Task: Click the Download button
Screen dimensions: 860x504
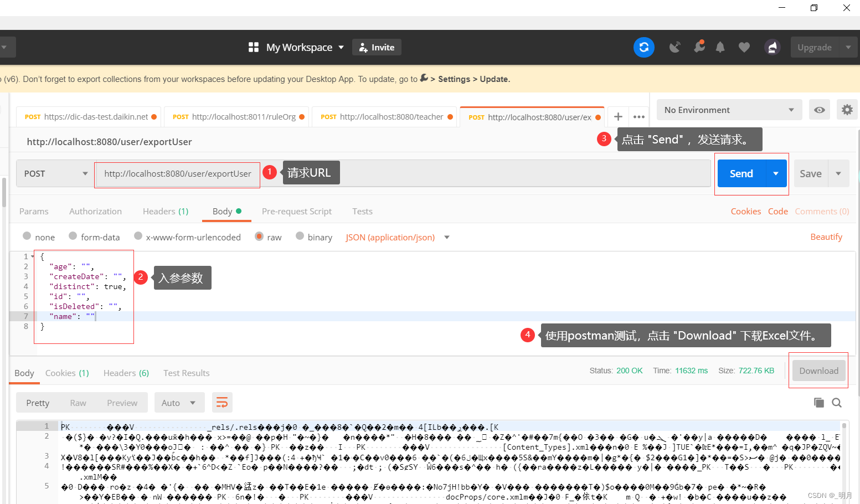Action: tap(818, 371)
